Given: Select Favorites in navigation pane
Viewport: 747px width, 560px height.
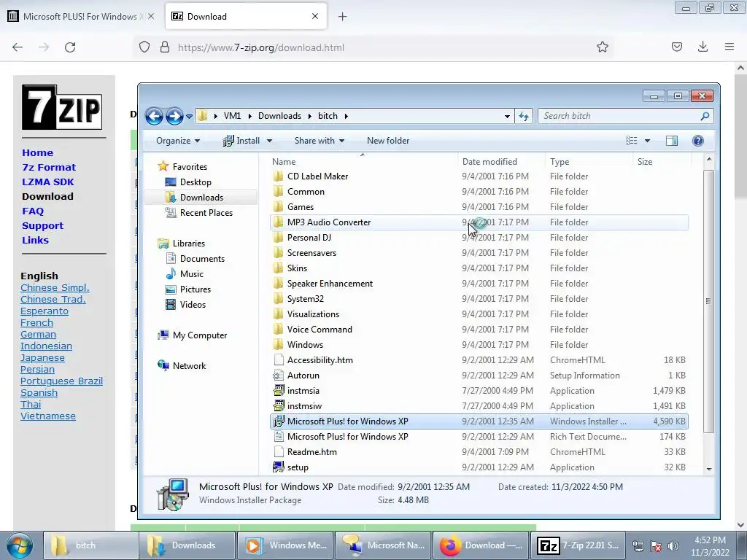Looking at the screenshot, I should 190,167.
